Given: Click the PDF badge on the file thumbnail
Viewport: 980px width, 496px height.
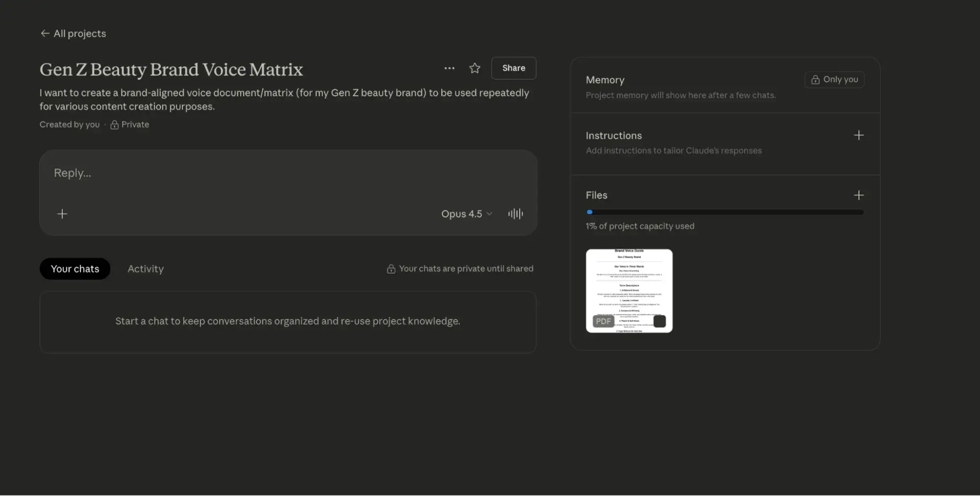Looking at the screenshot, I should point(603,321).
